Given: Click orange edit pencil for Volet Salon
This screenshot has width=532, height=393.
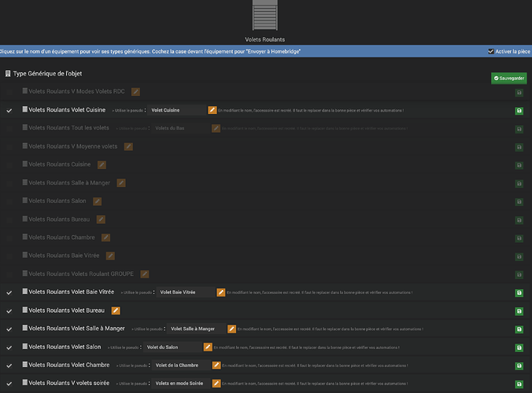Looking at the screenshot, I should 208,347.
